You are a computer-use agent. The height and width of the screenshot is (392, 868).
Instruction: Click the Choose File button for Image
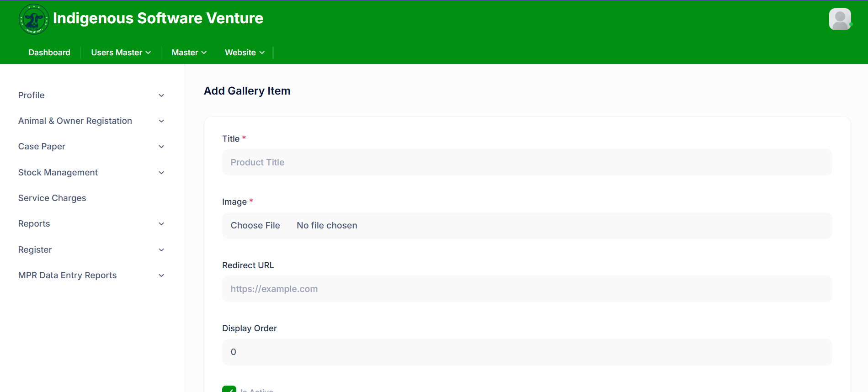[x=255, y=225]
